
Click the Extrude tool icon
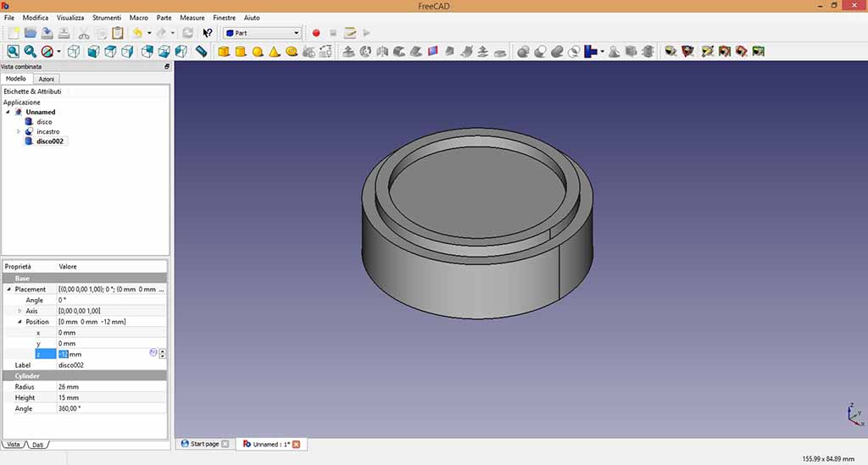click(x=348, y=52)
